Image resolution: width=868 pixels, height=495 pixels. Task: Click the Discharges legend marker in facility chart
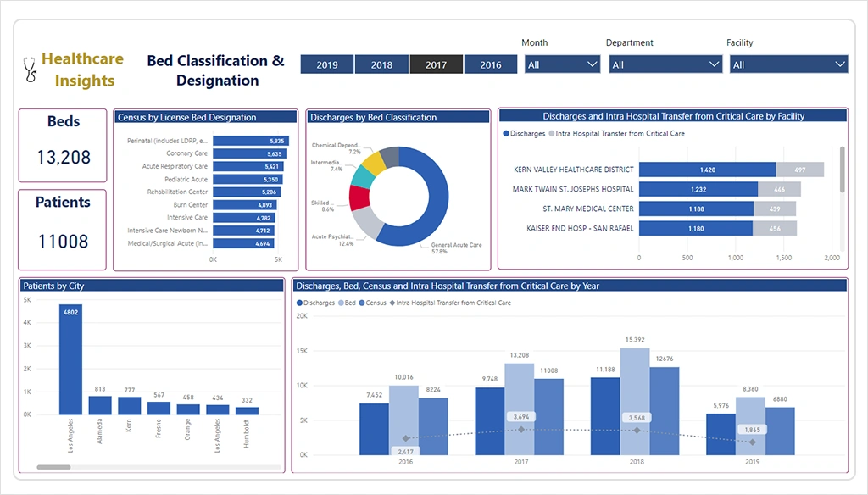[x=506, y=133]
